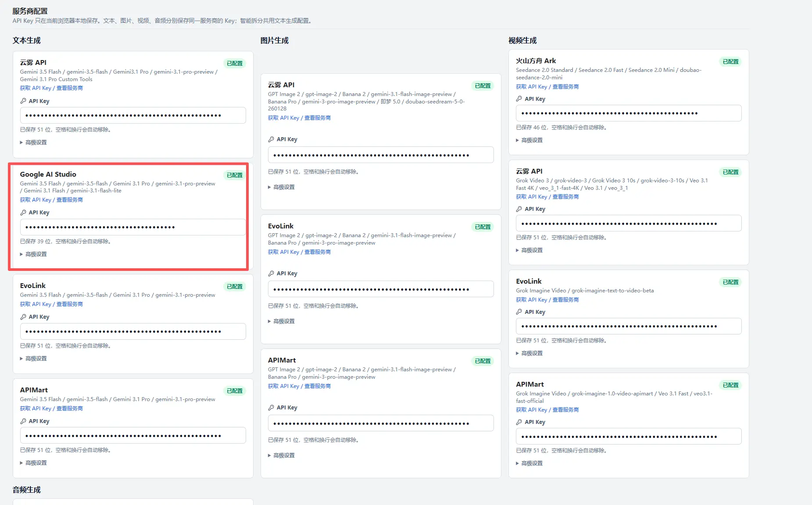The height and width of the screenshot is (505, 812).
Task: Click Grok Imagine Video / grok-imagine-text-to-video-beta model text
Action: pos(585,290)
